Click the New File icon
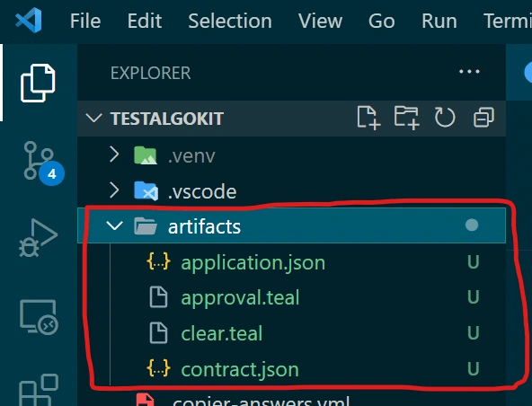 [x=368, y=118]
